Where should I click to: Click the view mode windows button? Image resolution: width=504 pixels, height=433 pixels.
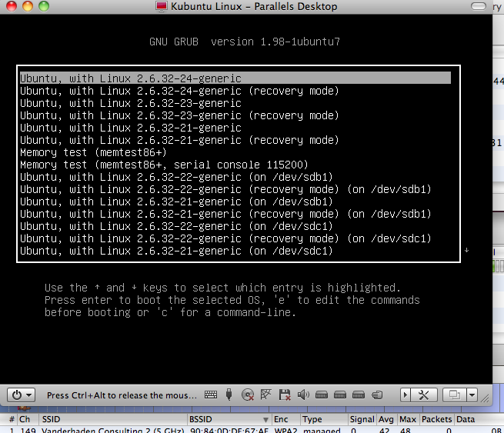pyautogui.click(x=455, y=395)
